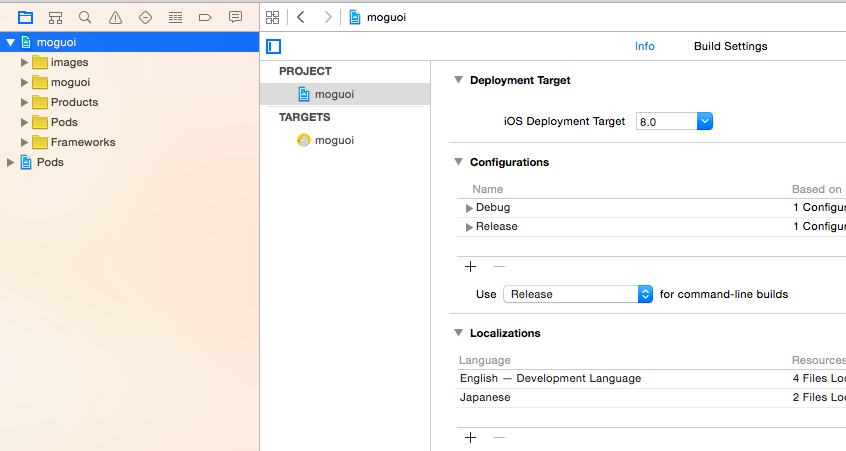
Task: Open the Find navigator magnifier icon
Action: (85, 17)
